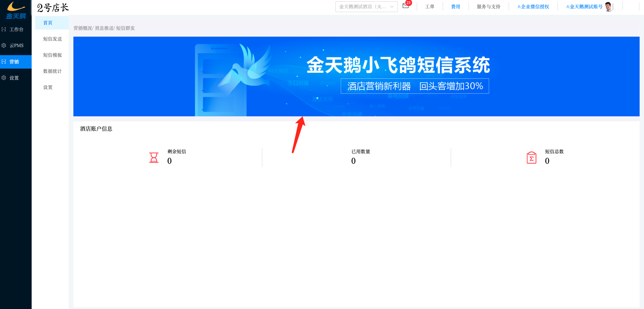Click the 金天鹅测试账号 account name
The image size is (644, 309).
[x=584, y=7]
